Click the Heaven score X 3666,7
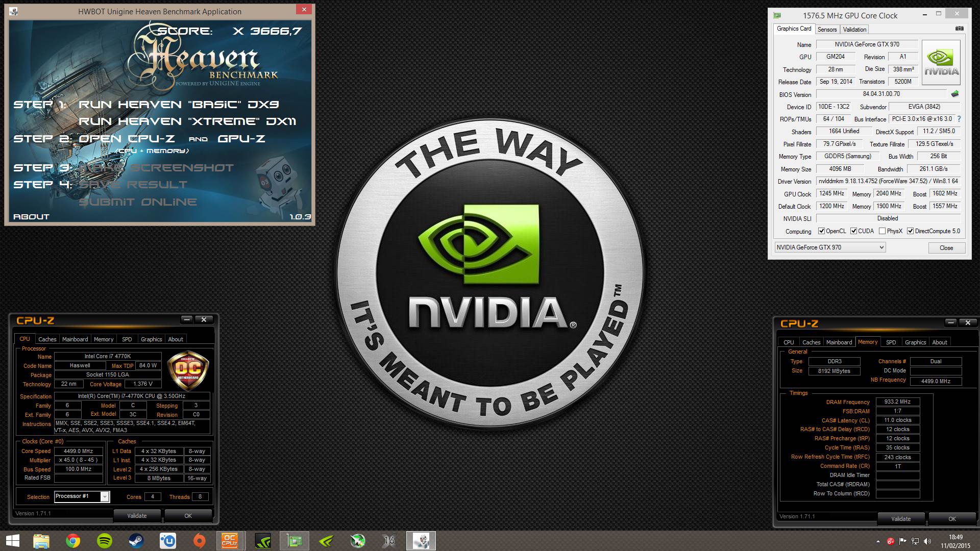Viewport: 980px width, 551px height. click(267, 31)
